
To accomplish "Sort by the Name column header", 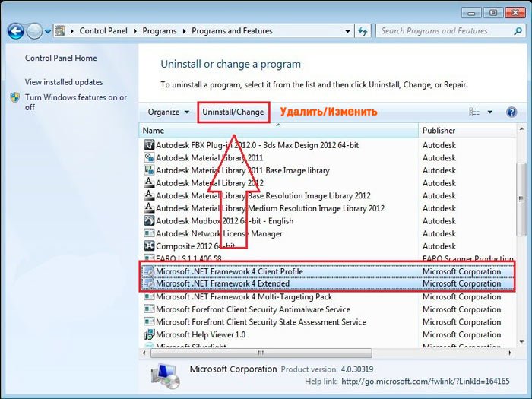I will coord(279,131).
